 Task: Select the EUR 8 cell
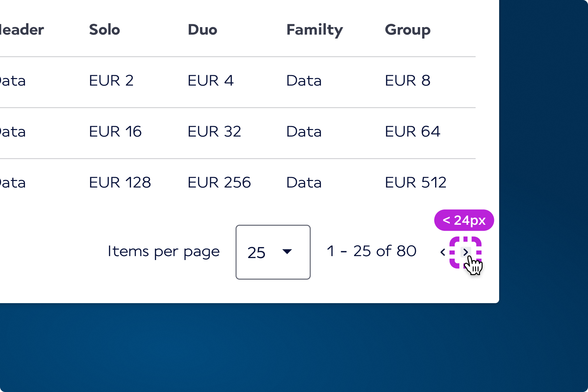(x=408, y=81)
